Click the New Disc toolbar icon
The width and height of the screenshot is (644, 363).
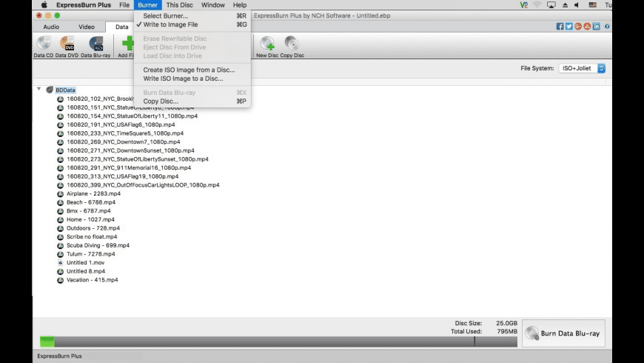267,44
